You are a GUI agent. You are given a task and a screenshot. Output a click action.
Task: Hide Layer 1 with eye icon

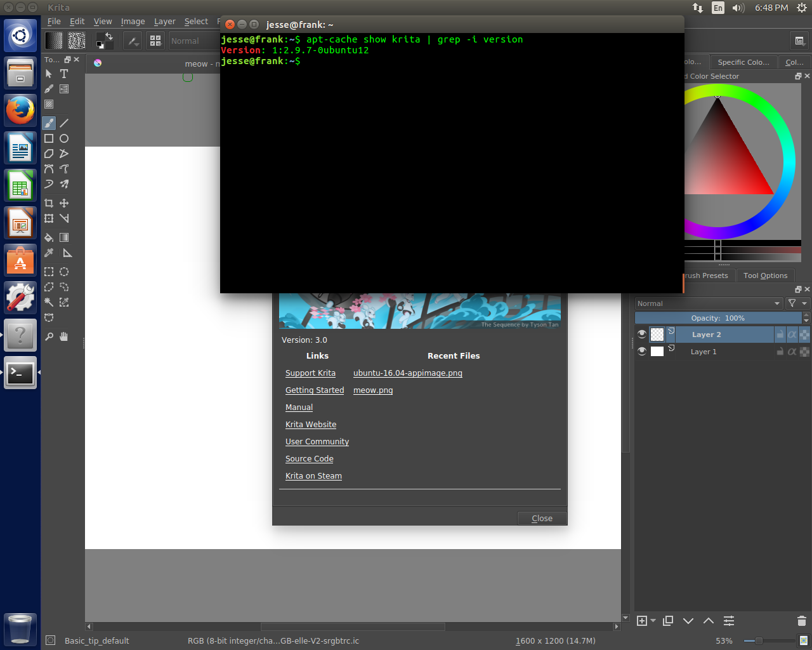click(x=642, y=351)
